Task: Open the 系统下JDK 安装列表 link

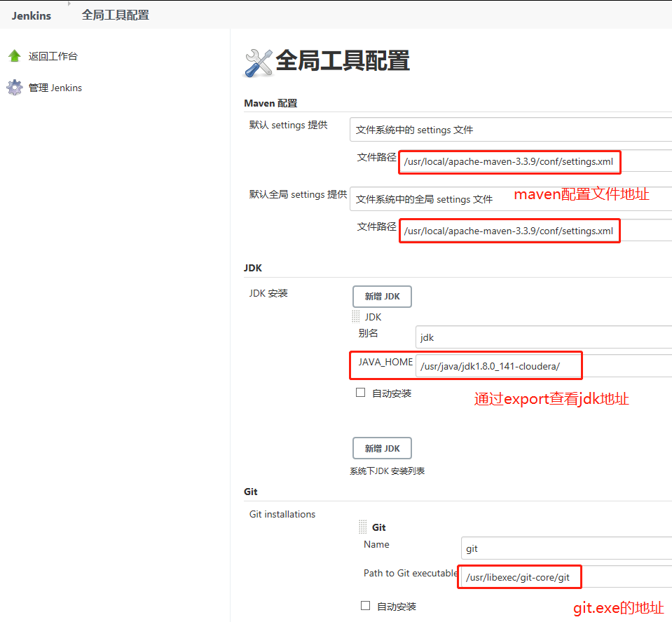Action: pos(387,471)
